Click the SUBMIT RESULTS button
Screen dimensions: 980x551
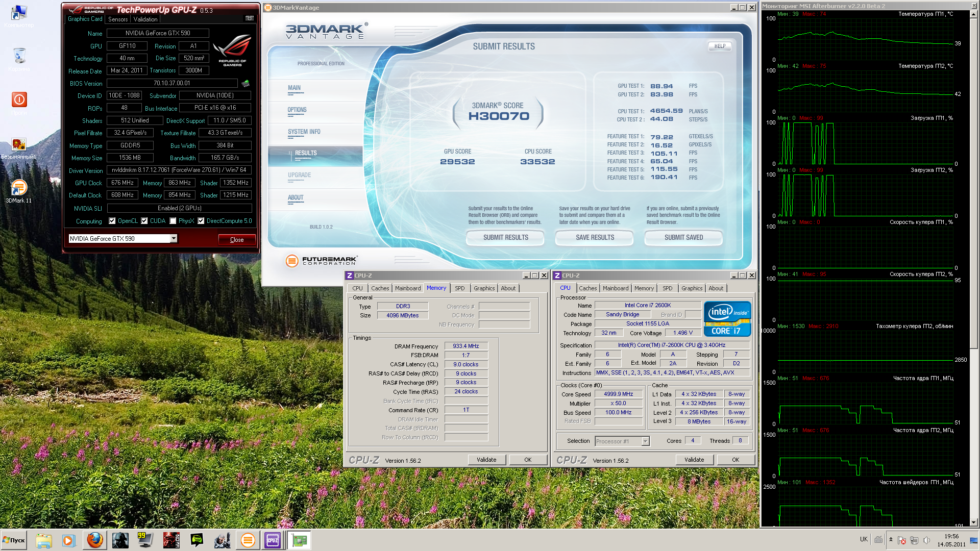pyautogui.click(x=505, y=237)
